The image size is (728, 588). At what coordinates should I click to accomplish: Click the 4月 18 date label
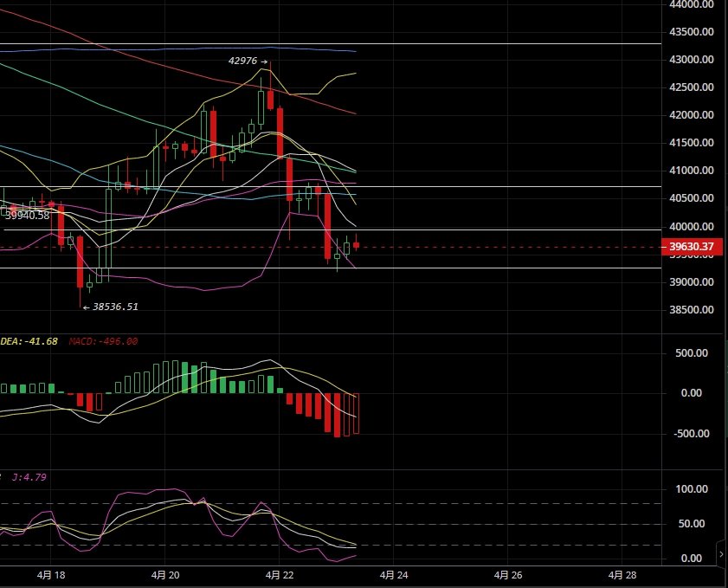(51, 575)
